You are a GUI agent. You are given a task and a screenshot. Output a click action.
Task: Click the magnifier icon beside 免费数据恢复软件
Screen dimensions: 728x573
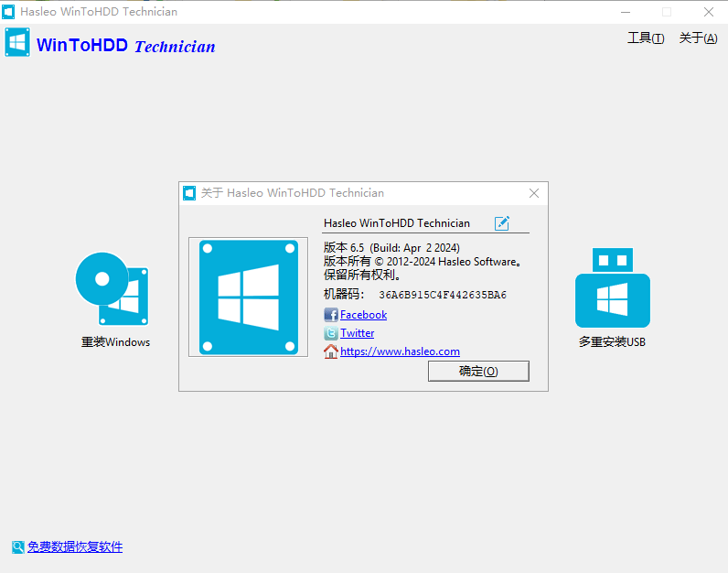[x=17, y=547]
